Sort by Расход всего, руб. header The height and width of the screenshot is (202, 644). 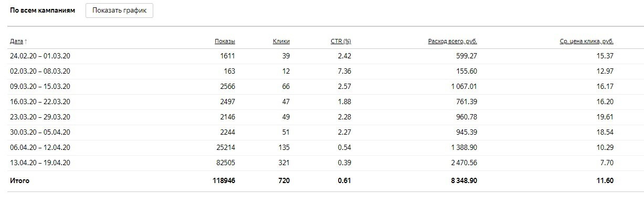pos(452,41)
